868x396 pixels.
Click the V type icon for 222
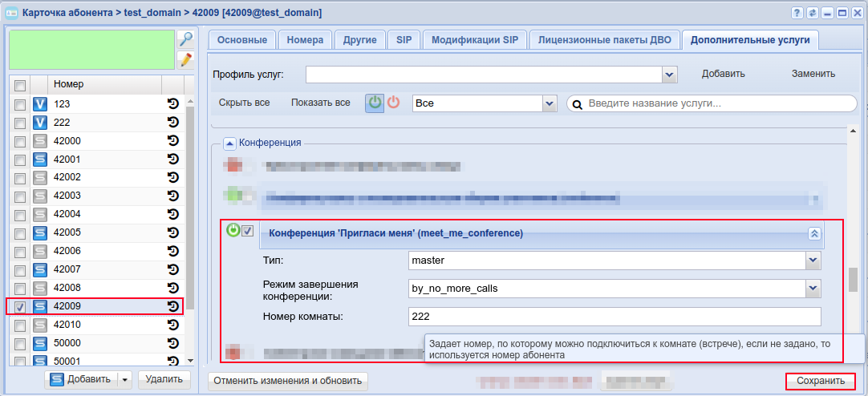pos(40,122)
